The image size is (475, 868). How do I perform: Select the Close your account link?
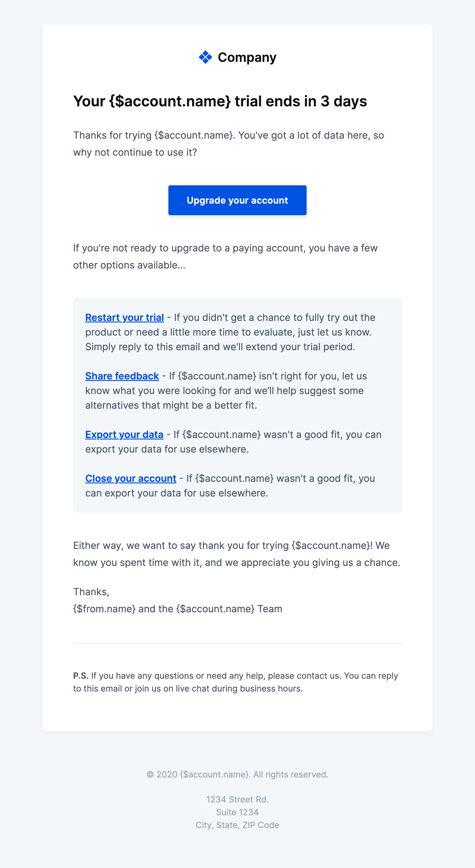[x=131, y=478]
